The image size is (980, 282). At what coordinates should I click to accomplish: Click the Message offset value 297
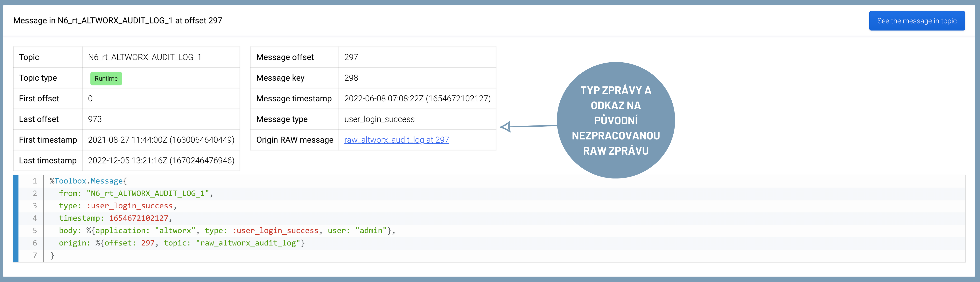pyautogui.click(x=351, y=57)
